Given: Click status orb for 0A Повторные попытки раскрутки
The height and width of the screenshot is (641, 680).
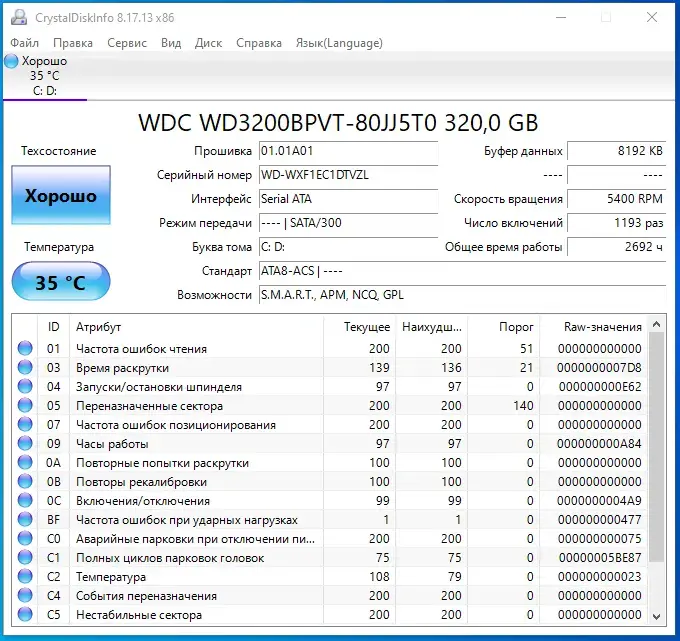Looking at the screenshot, I should [x=25, y=463].
